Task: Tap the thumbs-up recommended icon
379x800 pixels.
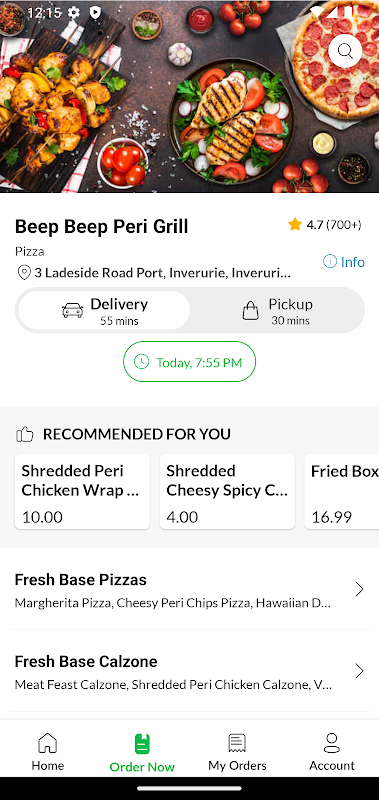Action: (24, 435)
